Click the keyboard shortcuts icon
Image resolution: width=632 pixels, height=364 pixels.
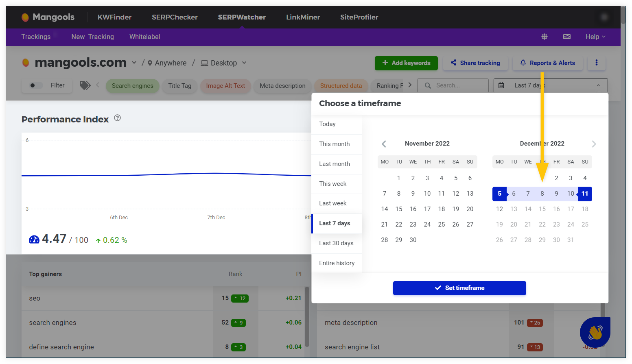pyautogui.click(x=567, y=37)
